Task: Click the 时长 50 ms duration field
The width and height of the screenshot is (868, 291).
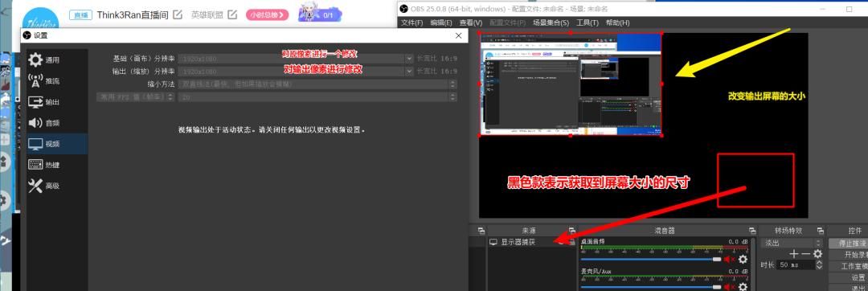Action: point(796,265)
